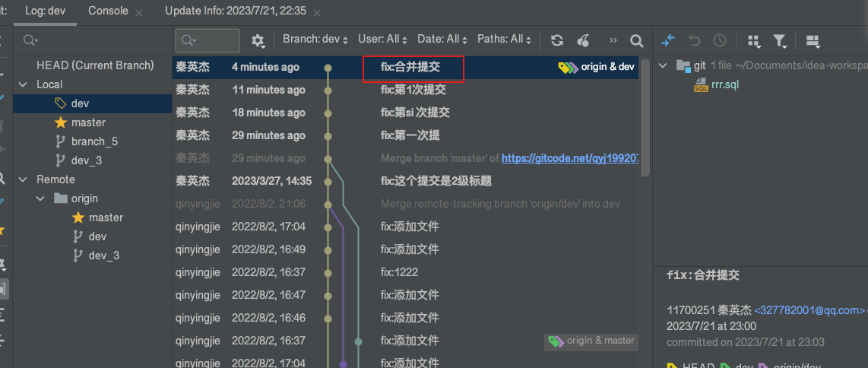868x368 pixels.
Task: Click the search icon in branches pane
Action: [x=31, y=40]
